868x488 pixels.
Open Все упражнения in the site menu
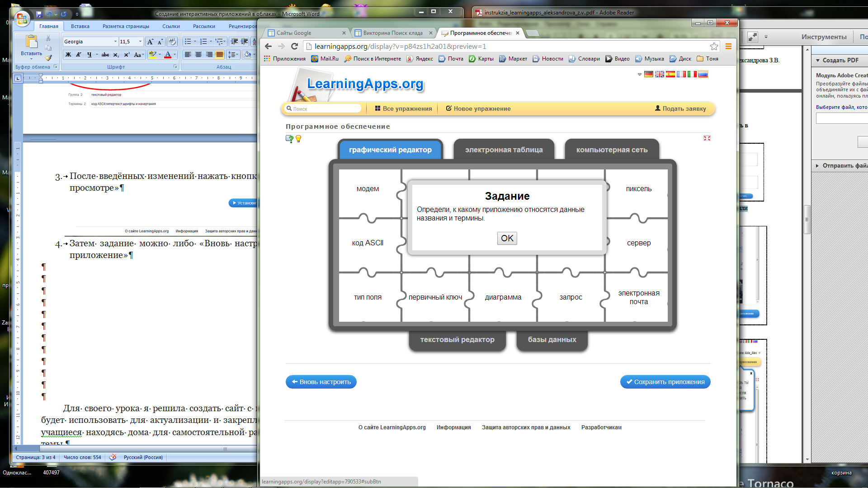coord(403,108)
